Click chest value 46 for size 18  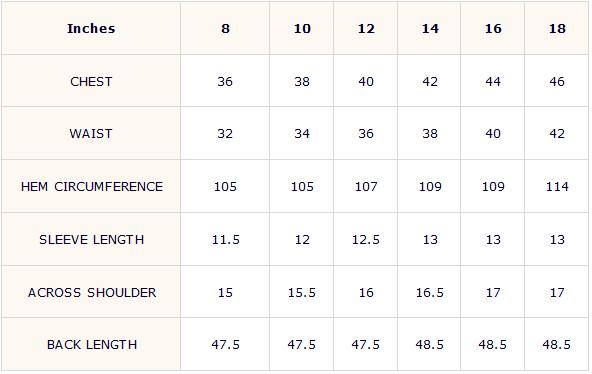(557, 82)
